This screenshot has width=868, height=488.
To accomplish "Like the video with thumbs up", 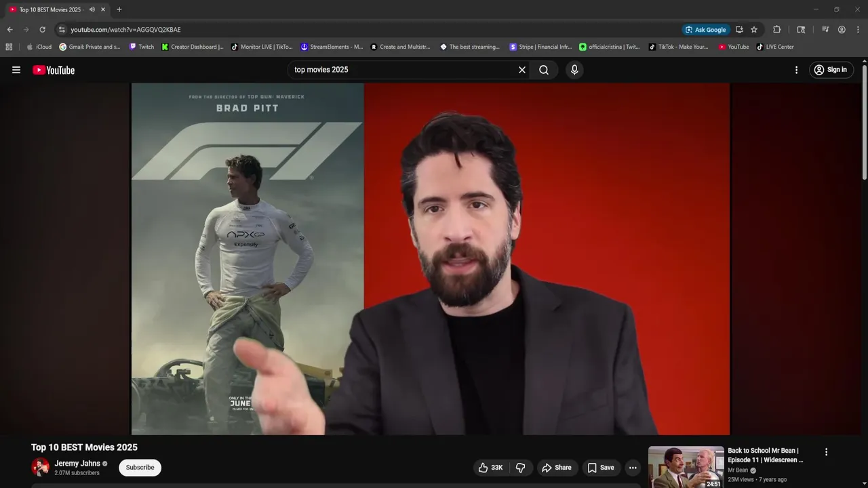I will 491,468.
